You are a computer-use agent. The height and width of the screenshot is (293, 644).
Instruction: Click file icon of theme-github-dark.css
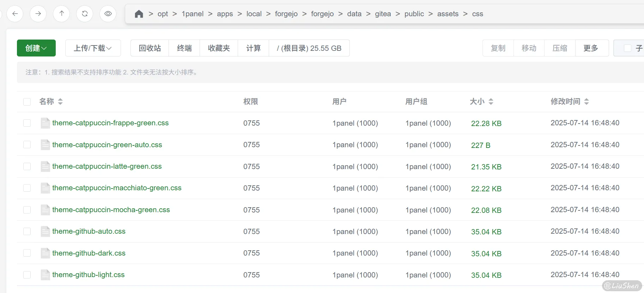[45, 253]
